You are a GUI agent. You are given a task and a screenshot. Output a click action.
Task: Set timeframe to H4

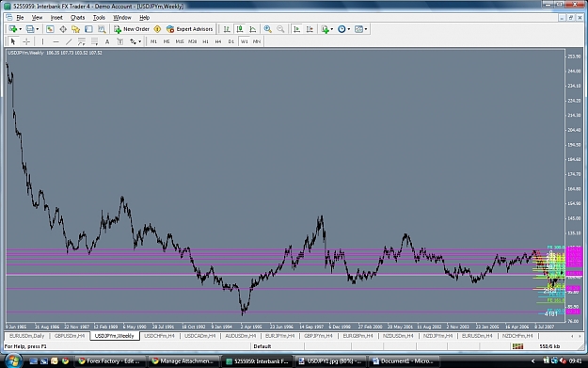click(x=218, y=41)
